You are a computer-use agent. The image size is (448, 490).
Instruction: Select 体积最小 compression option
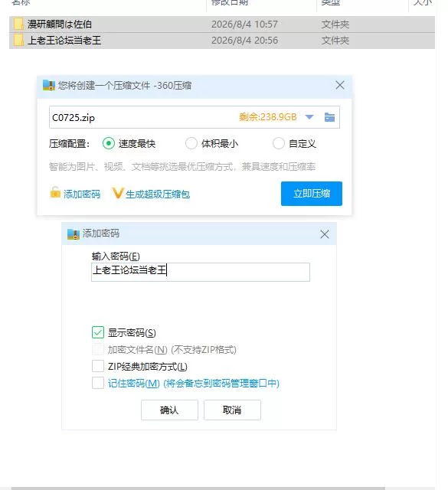tap(191, 143)
